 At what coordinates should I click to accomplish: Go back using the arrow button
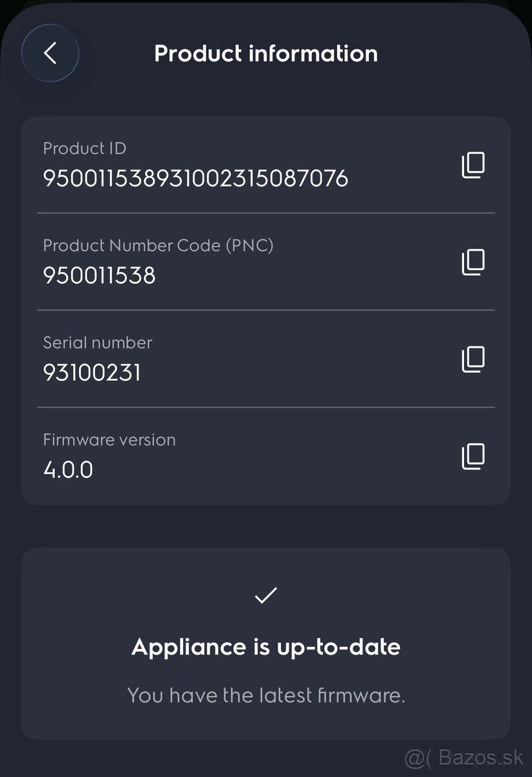pos(50,53)
